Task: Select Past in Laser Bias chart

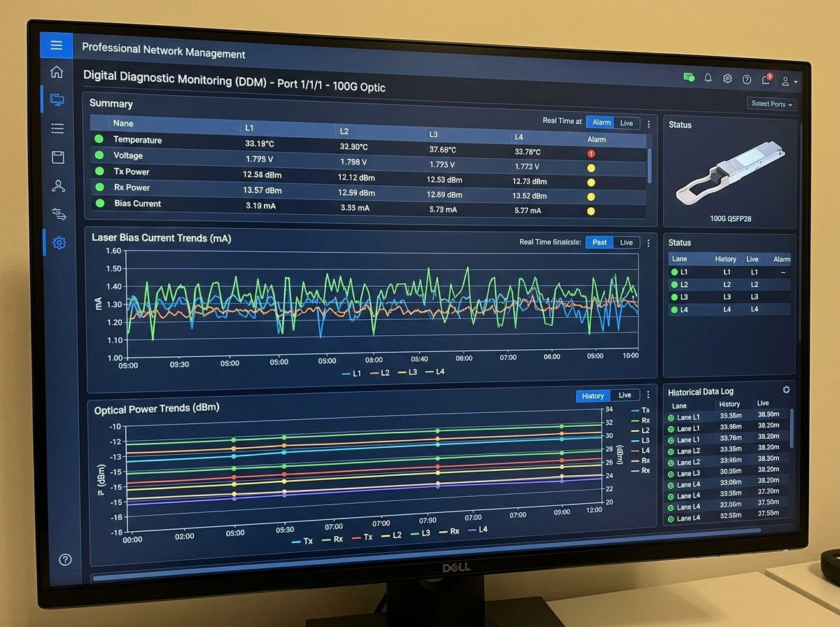Action: coord(600,242)
